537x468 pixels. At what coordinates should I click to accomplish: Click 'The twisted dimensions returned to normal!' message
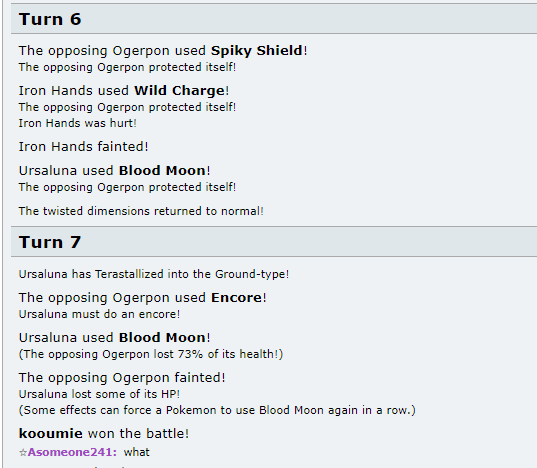click(141, 211)
